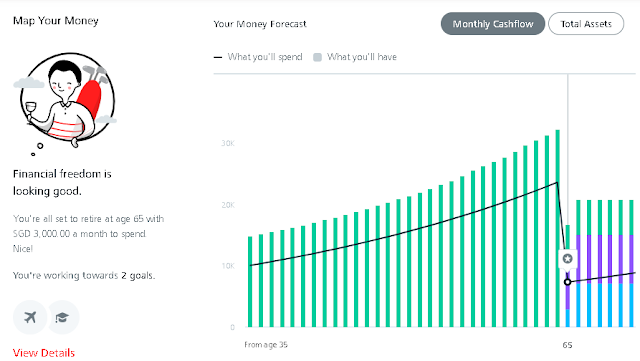Click the first green bar at age 35
The image size is (640, 361).
pyautogui.click(x=250, y=282)
